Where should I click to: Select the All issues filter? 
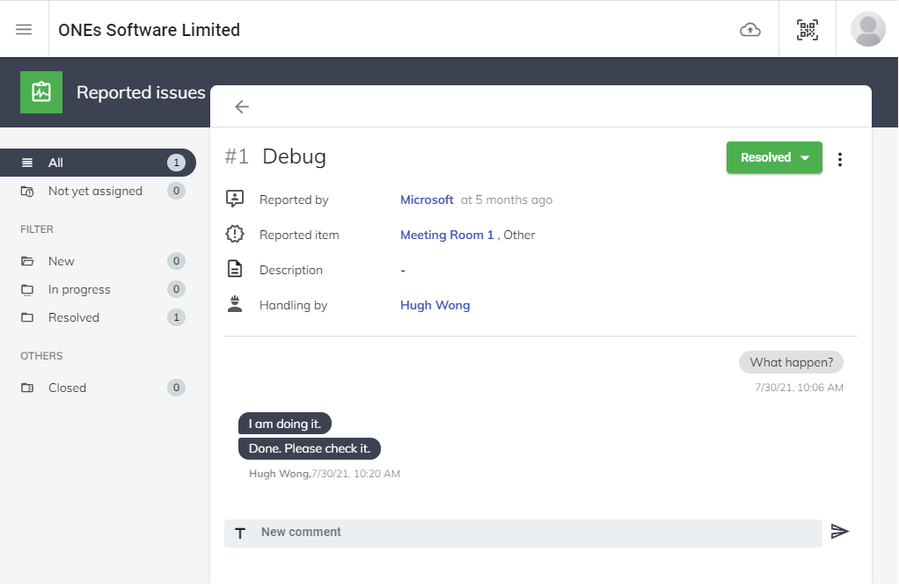point(97,163)
